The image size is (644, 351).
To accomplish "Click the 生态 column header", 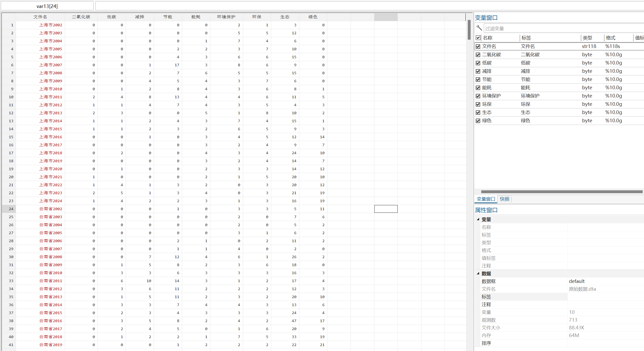I will click(x=285, y=17).
